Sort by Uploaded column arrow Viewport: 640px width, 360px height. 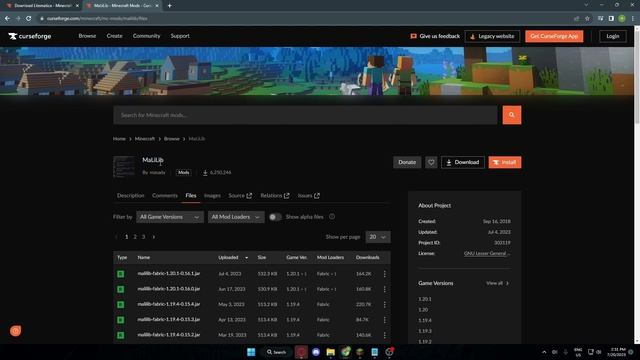pos(246,258)
